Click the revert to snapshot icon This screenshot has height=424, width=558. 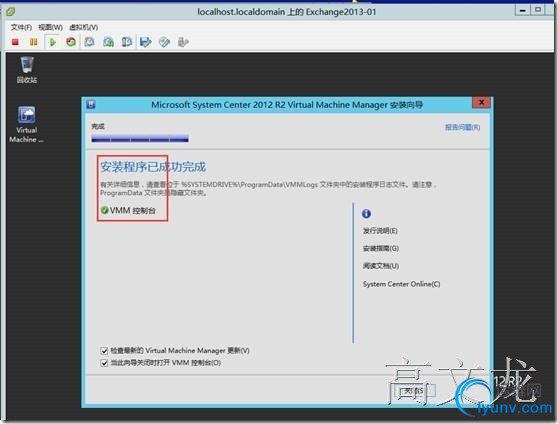point(108,42)
